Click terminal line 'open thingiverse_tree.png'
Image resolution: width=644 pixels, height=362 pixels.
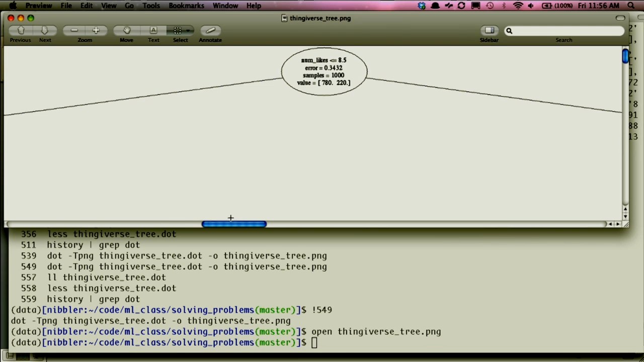click(x=376, y=332)
